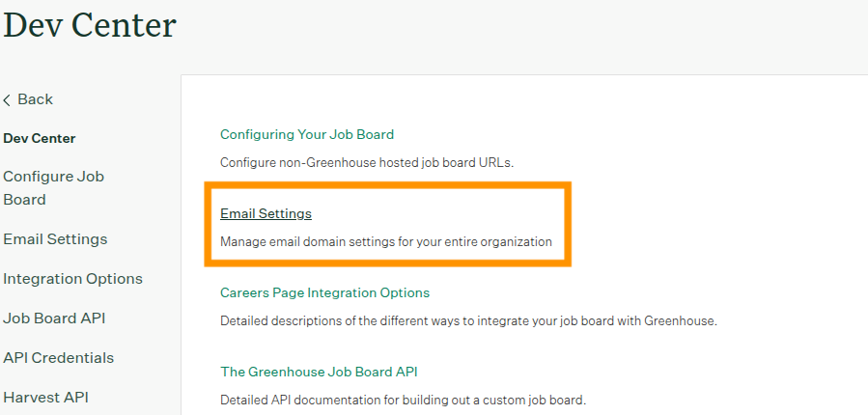Click the large Dev Center page heading
The image size is (868, 415).
pyautogui.click(x=90, y=25)
